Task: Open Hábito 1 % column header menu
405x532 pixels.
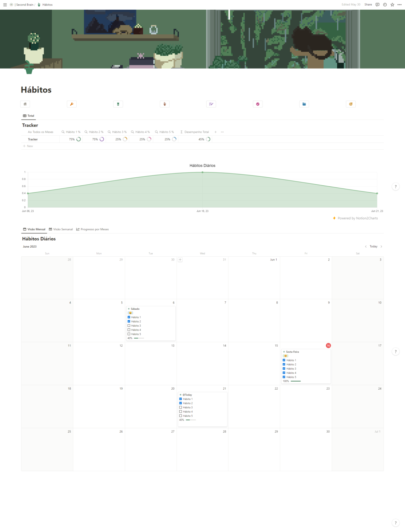Action: 71,132
